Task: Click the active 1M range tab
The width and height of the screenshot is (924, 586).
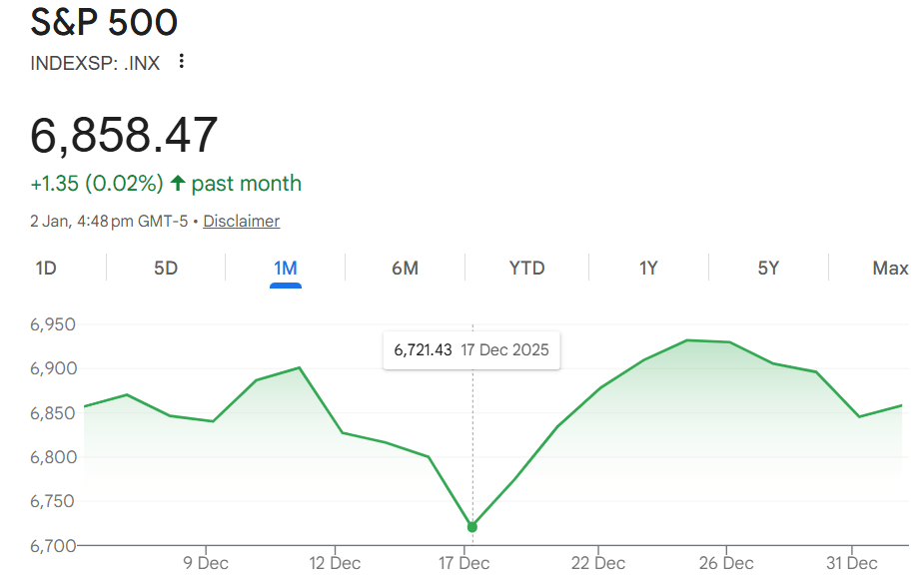Action: (286, 268)
